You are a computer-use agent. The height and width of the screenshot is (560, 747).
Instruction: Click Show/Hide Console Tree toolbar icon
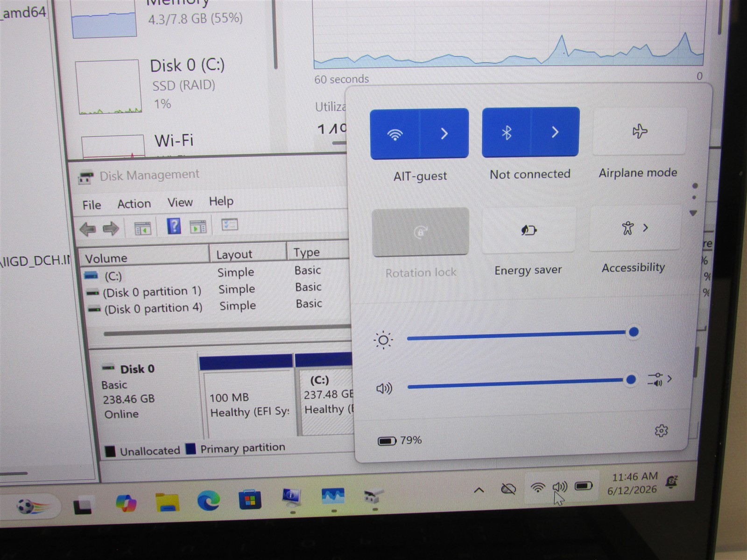click(142, 228)
